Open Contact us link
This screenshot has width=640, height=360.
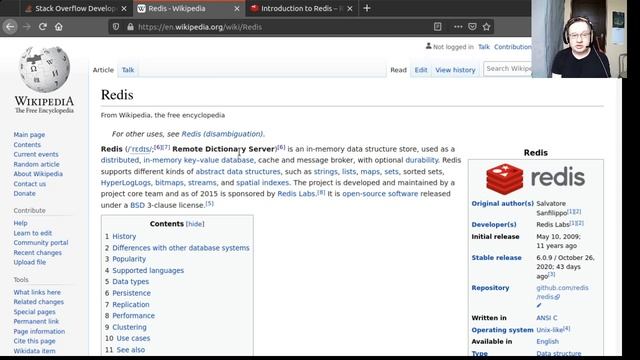(29, 184)
